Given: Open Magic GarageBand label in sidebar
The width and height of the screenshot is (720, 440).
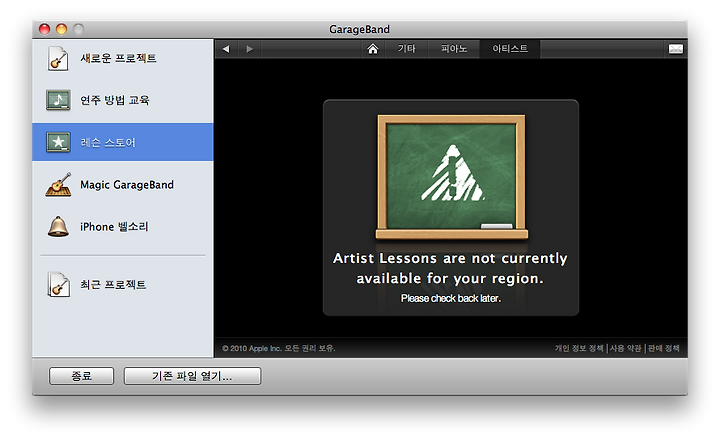Looking at the screenshot, I should tap(127, 185).
